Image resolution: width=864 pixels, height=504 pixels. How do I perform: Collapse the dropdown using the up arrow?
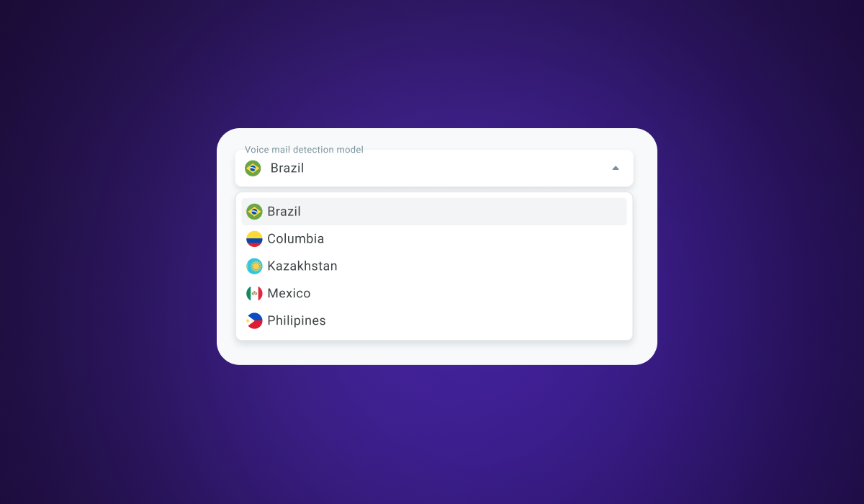point(616,168)
